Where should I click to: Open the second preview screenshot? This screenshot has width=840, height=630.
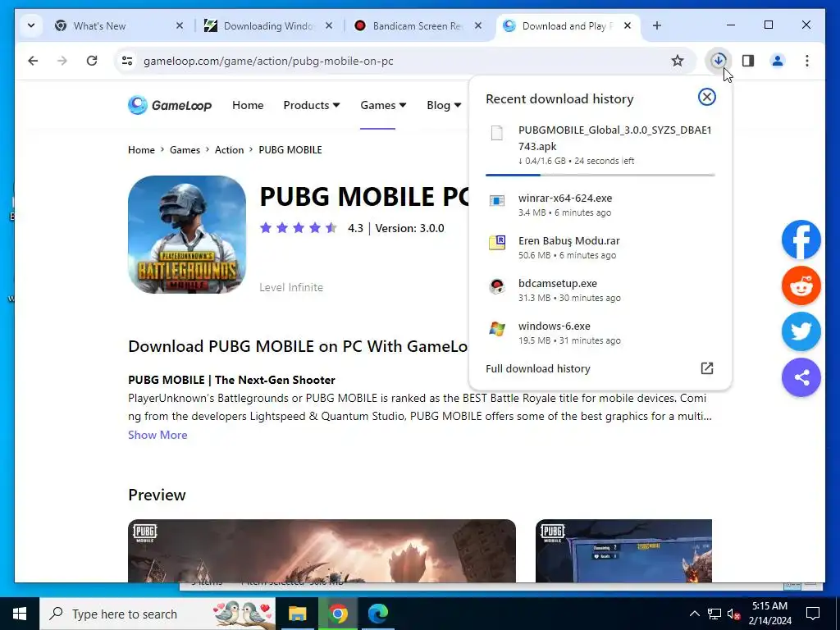623,550
